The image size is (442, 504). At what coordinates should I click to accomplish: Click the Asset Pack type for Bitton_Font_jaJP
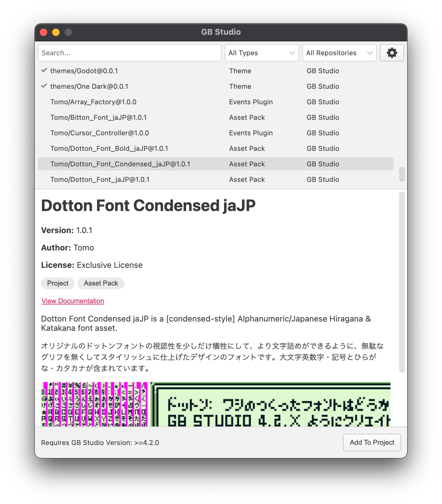point(247,117)
